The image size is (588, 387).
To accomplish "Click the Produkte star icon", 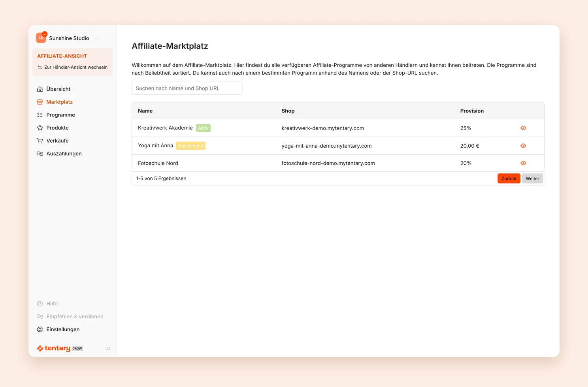I will pos(40,128).
